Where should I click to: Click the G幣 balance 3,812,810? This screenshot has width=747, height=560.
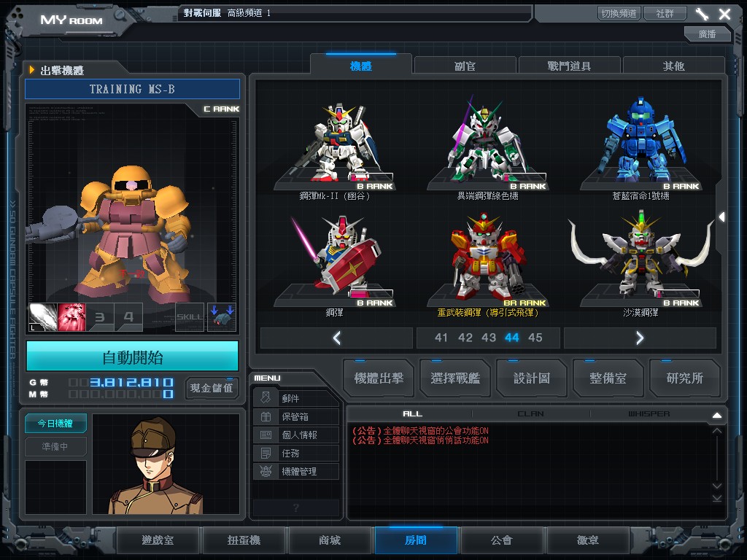click(131, 382)
